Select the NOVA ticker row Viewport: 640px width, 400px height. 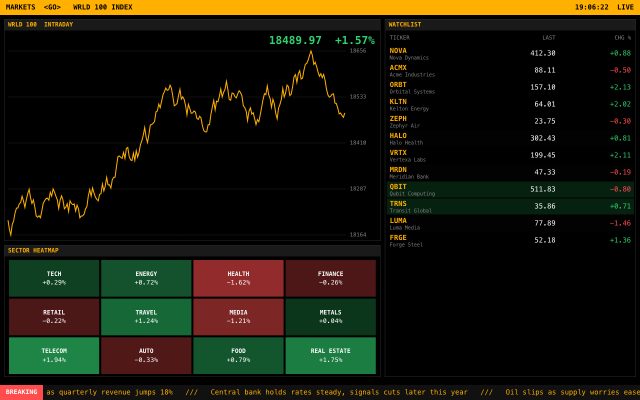[510, 53]
